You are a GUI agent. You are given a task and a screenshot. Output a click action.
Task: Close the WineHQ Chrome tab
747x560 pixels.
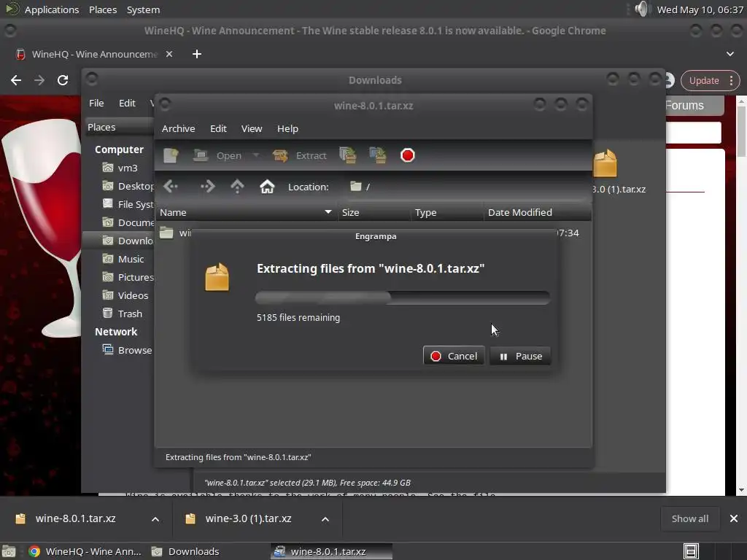pyautogui.click(x=169, y=54)
